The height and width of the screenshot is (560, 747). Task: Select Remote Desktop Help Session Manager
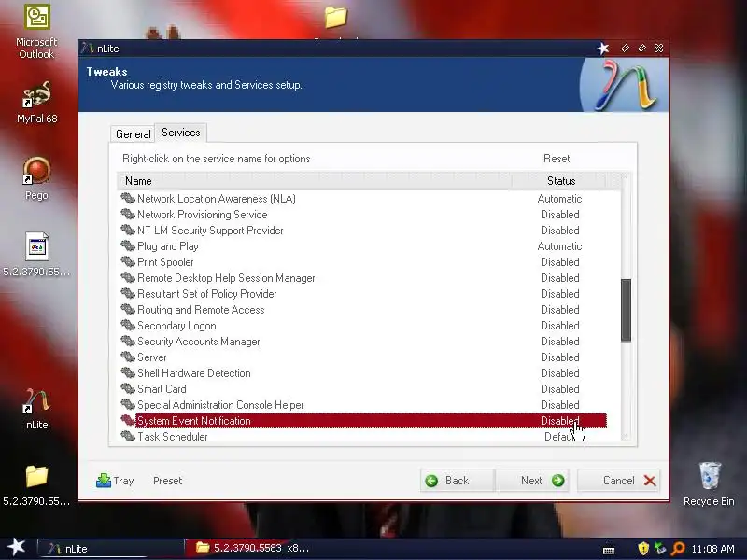[363, 277]
